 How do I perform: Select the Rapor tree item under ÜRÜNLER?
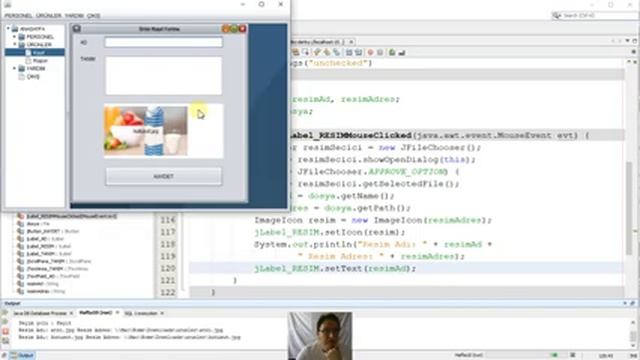coord(40,60)
